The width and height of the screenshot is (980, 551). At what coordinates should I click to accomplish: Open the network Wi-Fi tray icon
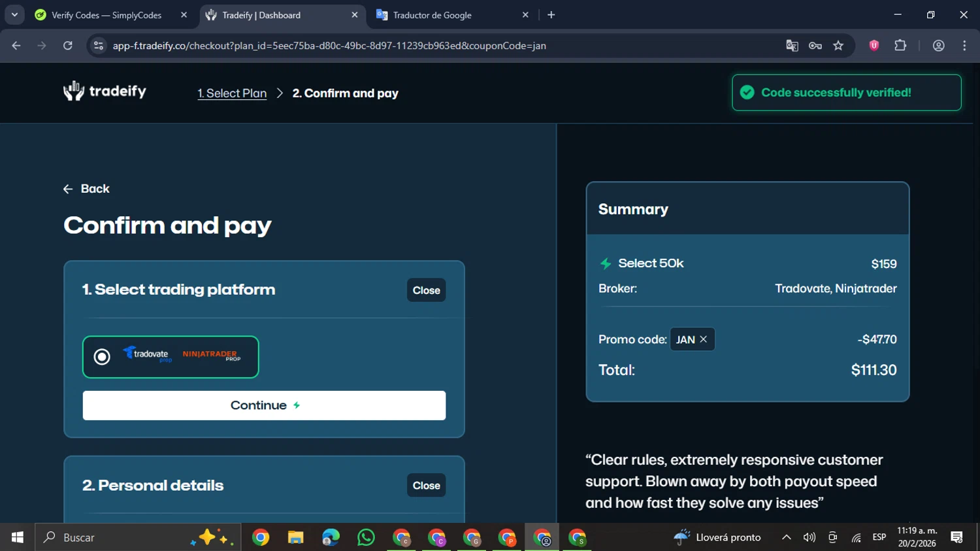(856, 537)
